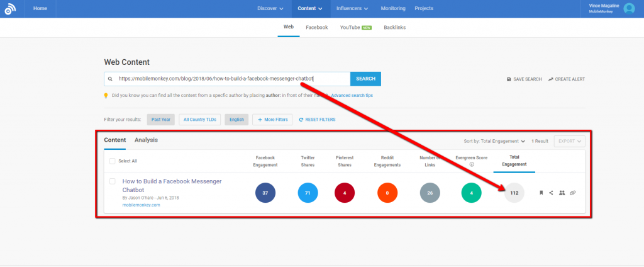Click the gray links circle 26
The width and height of the screenshot is (644, 267).
[x=430, y=193]
